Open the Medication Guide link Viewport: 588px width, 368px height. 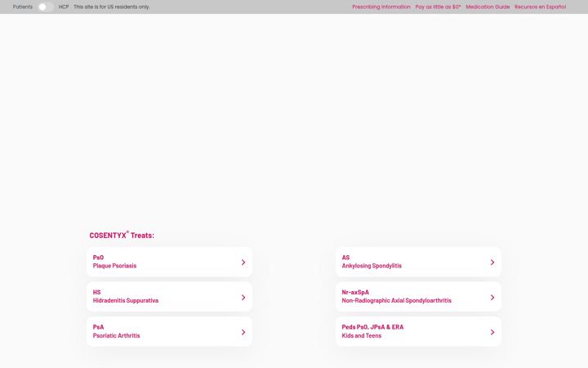click(x=488, y=7)
